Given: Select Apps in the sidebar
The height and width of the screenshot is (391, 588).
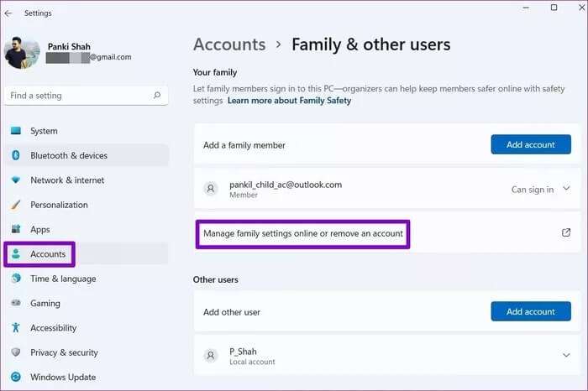Looking at the screenshot, I should (87, 229).
